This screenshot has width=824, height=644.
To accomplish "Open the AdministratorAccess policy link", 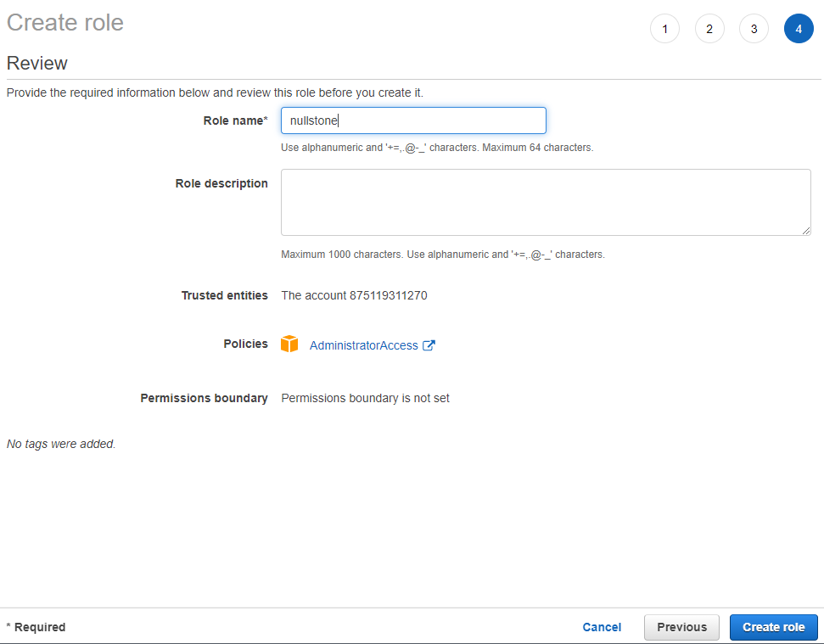I will [363, 345].
